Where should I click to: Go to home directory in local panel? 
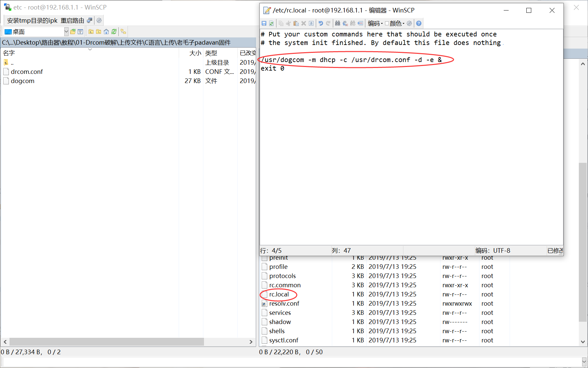tap(106, 32)
